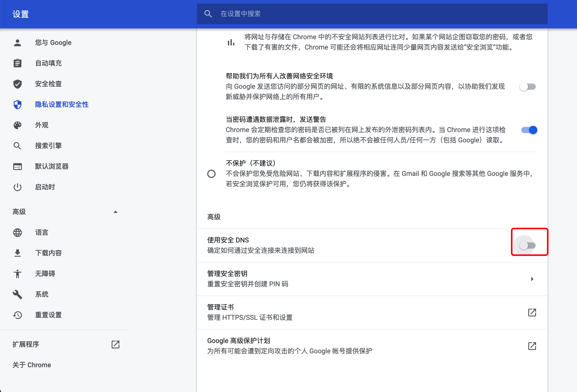The width and height of the screenshot is (577, 392).
Task: Click the accessibility figure icon for 无障碍
Action: pyautogui.click(x=18, y=274)
